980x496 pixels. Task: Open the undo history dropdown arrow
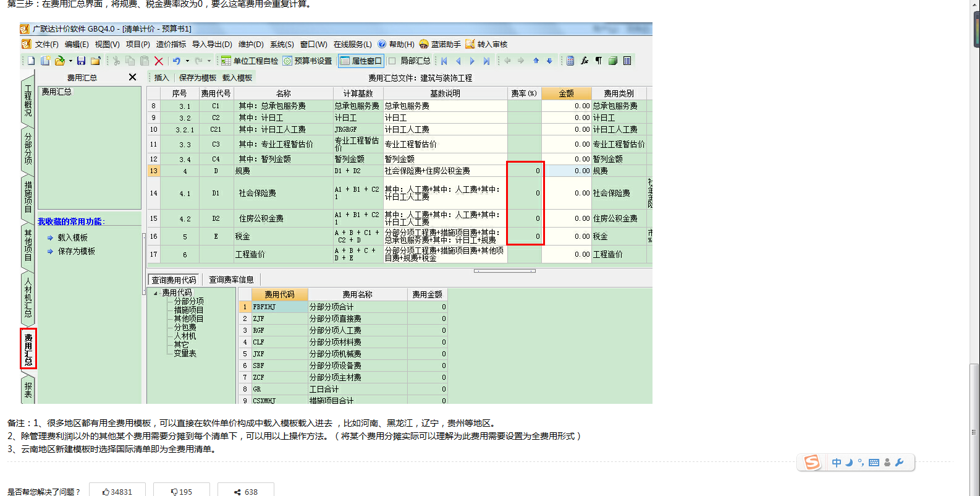pyautogui.click(x=187, y=61)
